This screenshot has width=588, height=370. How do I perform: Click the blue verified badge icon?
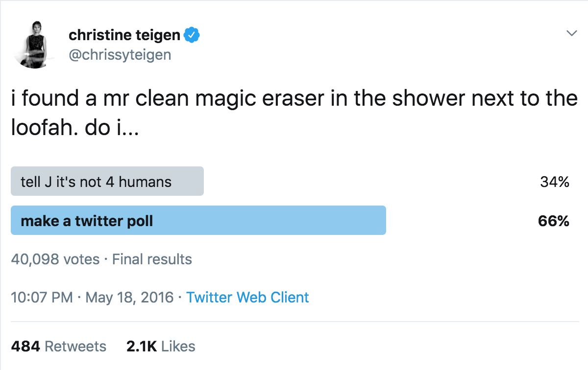191,35
